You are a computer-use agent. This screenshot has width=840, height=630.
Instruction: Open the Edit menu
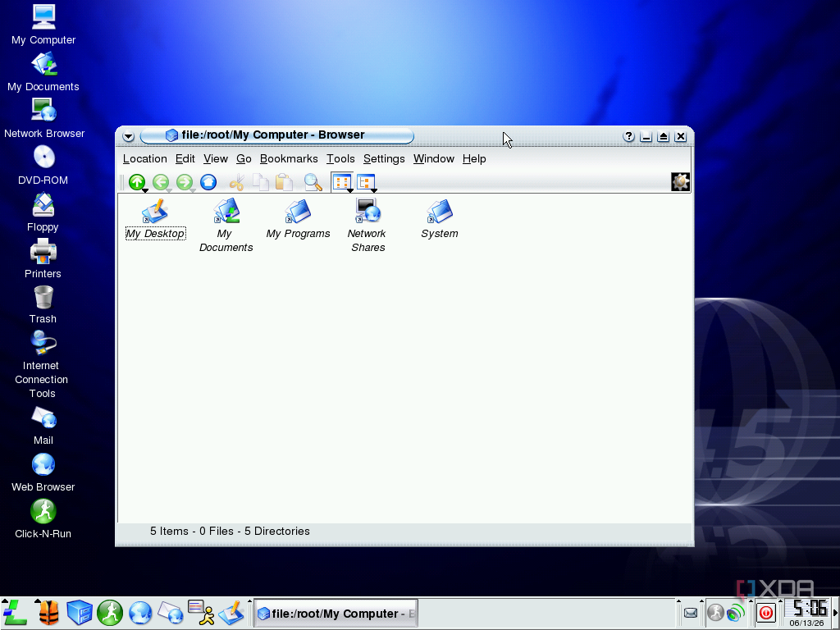tap(185, 158)
